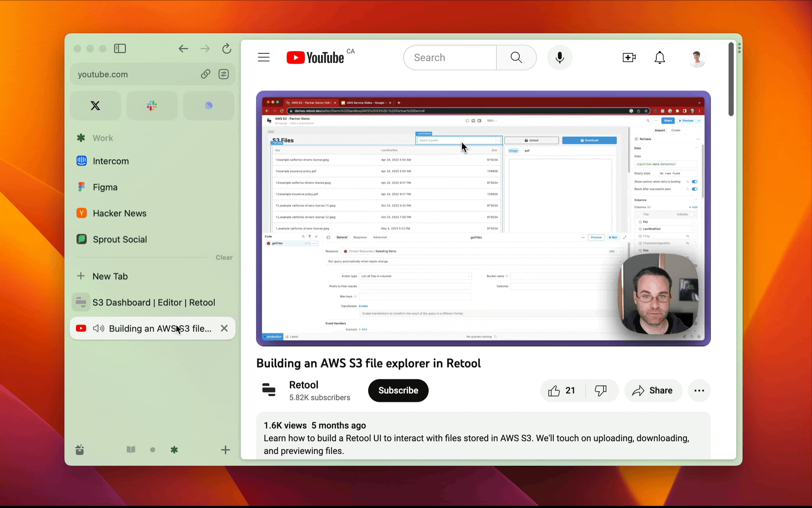Open the Retool channel avatar

269,390
